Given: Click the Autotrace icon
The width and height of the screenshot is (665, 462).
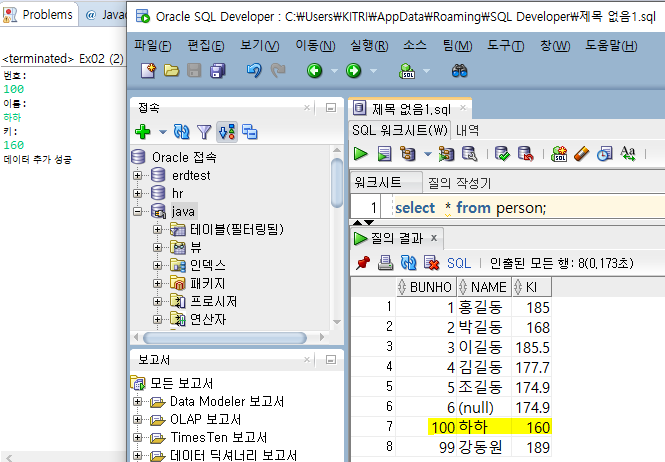Looking at the screenshot, I should (446, 154).
